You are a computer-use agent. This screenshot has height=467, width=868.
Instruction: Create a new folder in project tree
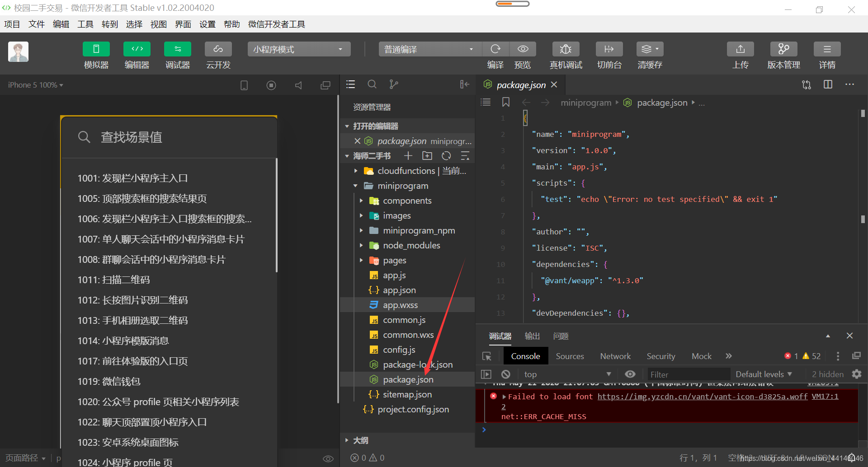[427, 156]
